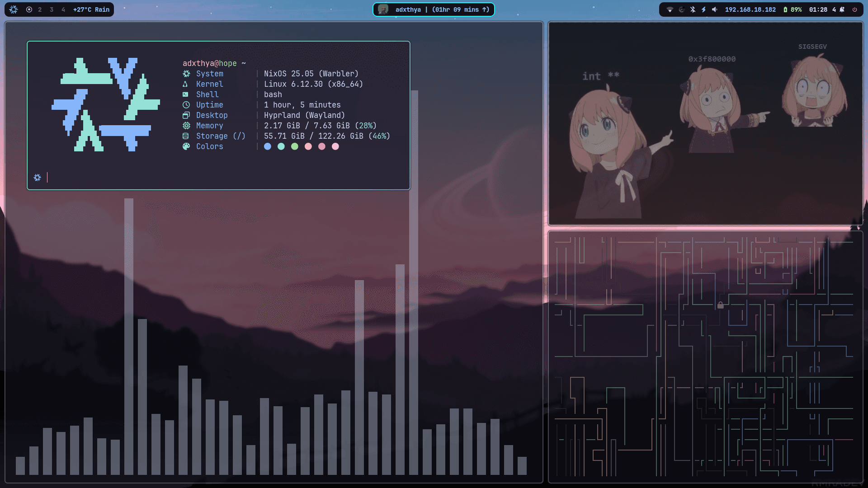Select the active workspace 1 indicator

(x=29, y=9)
